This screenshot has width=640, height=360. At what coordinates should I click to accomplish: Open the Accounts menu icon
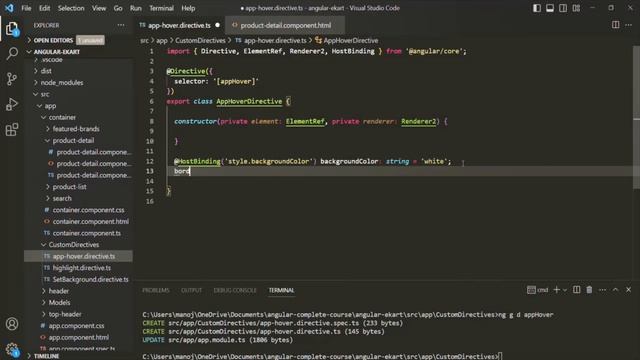click(12, 324)
